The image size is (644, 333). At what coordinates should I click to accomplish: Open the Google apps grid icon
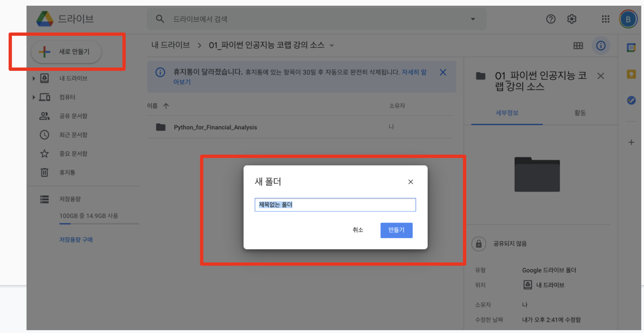click(605, 19)
